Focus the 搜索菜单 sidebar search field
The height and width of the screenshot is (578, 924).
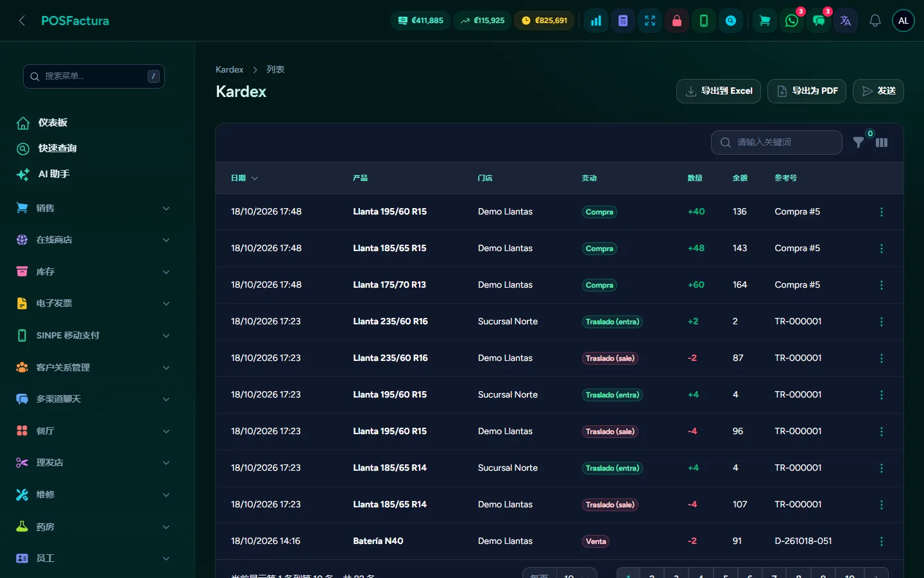[x=94, y=76]
